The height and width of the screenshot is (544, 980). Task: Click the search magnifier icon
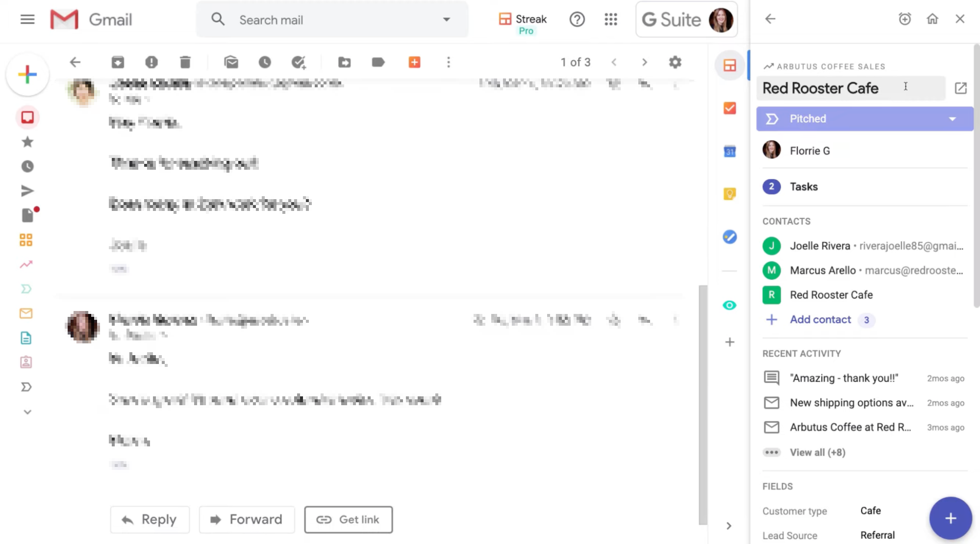coord(218,20)
